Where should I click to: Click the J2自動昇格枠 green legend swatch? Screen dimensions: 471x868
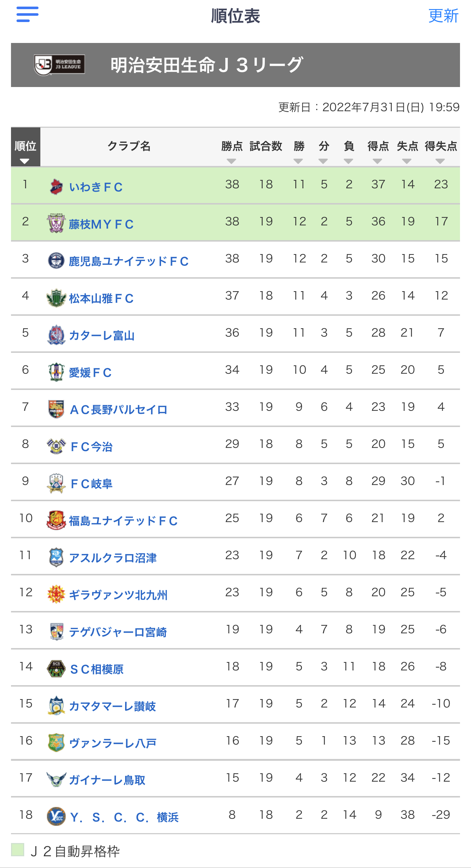18,850
